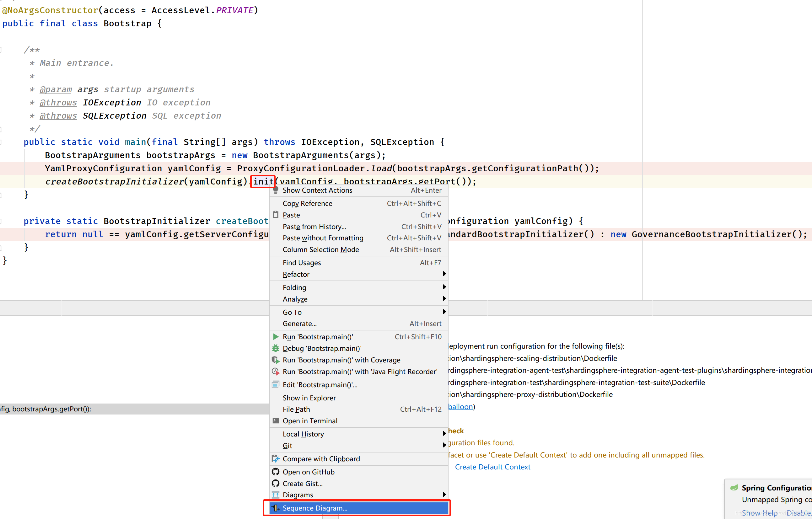Click the Show Help link in notification

(759, 513)
